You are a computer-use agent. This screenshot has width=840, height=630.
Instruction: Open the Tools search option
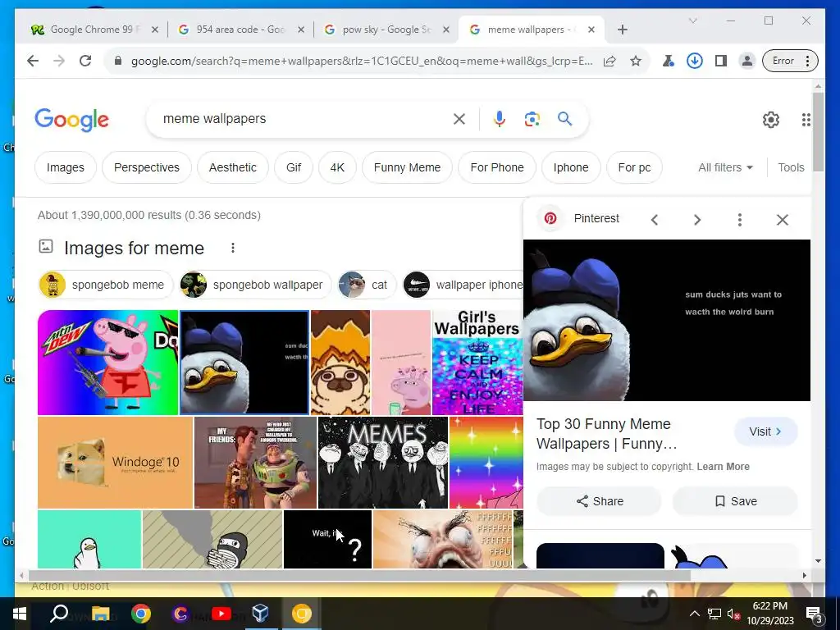click(791, 167)
